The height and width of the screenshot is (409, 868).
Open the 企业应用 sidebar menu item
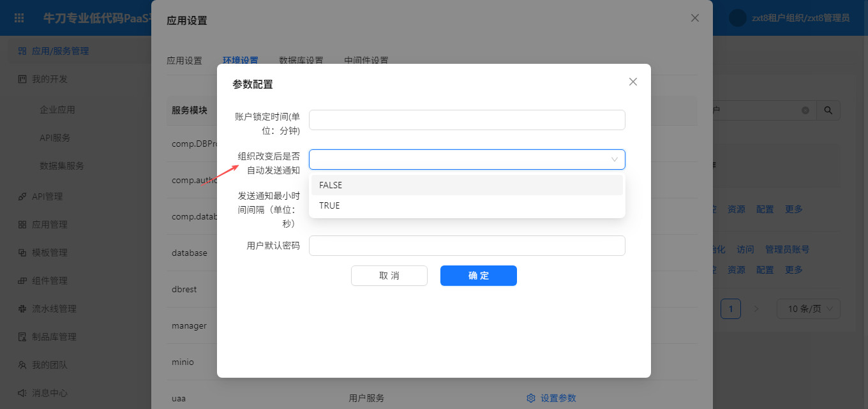[57, 110]
